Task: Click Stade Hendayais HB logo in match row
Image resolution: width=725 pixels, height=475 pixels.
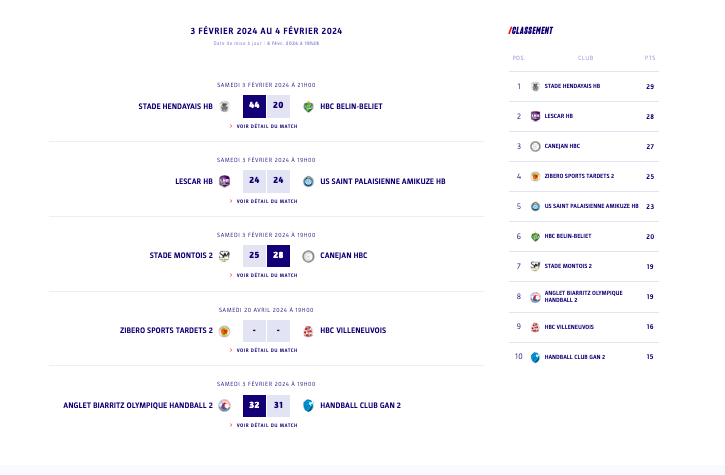Action: tap(224, 106)
